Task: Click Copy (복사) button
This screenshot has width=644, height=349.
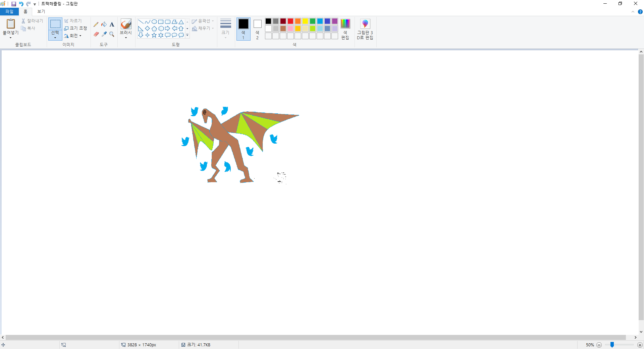Action: (x=28, y=29)
